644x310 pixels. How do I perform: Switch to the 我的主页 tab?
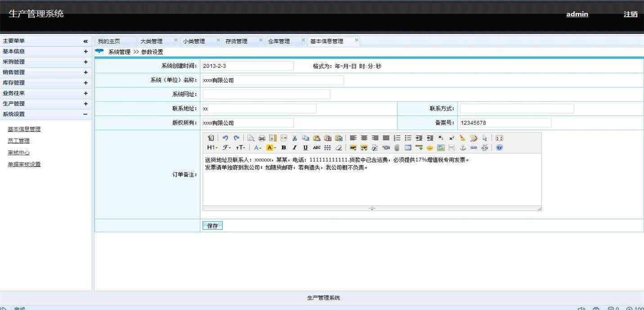coord(109,41)
